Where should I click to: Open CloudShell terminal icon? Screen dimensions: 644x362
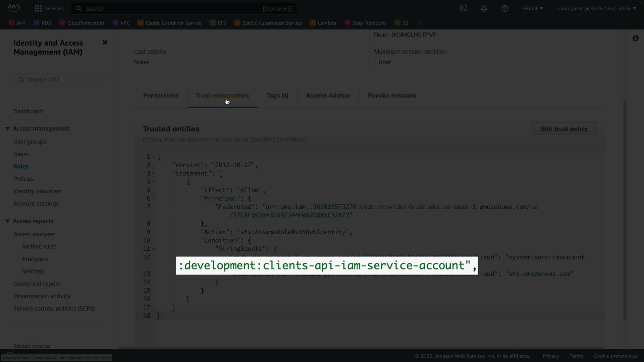click(x=463, y=8)
